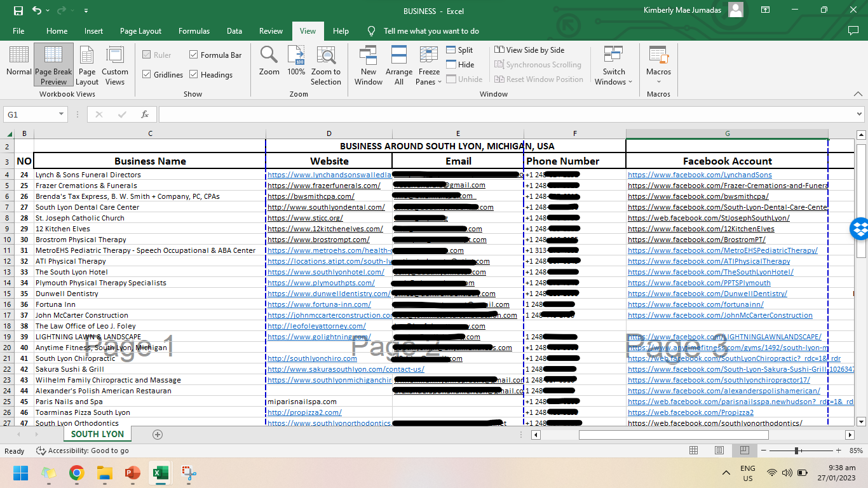Click View Side by Side
Viewport: 868px width, 488px height.
point(529,50)
